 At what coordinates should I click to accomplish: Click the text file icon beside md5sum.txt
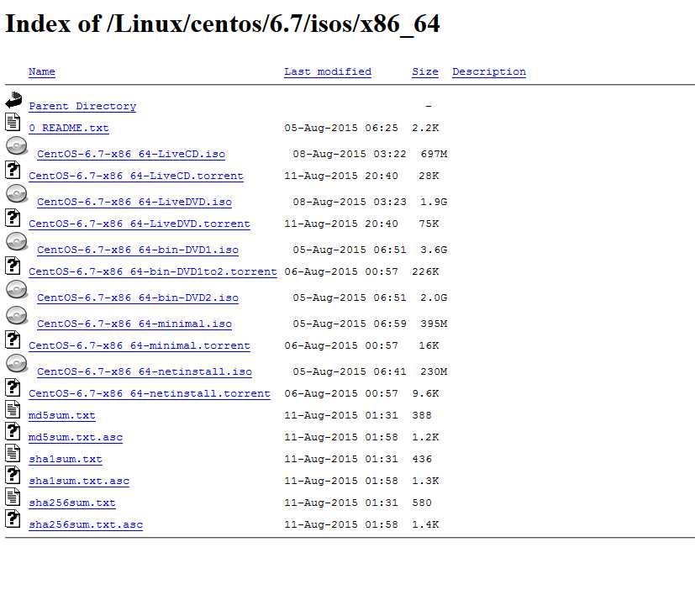[x=13, y=409]
